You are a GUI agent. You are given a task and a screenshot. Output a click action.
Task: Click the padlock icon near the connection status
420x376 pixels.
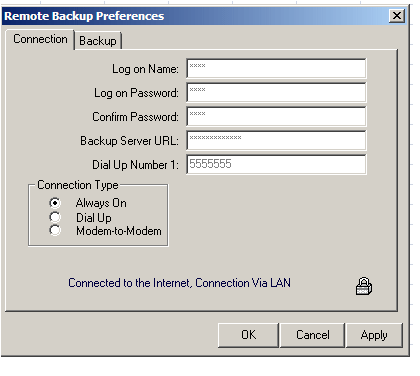point(364,286)
